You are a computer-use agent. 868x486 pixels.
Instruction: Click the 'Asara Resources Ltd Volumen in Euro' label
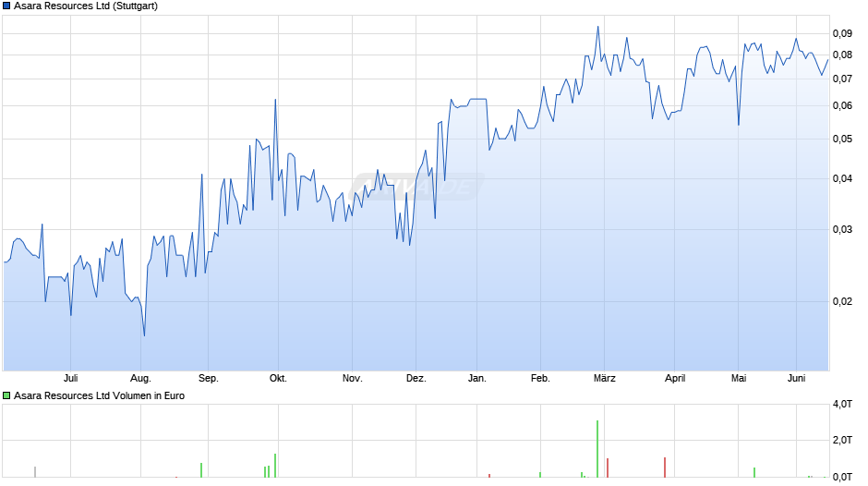tap(99, 395)
